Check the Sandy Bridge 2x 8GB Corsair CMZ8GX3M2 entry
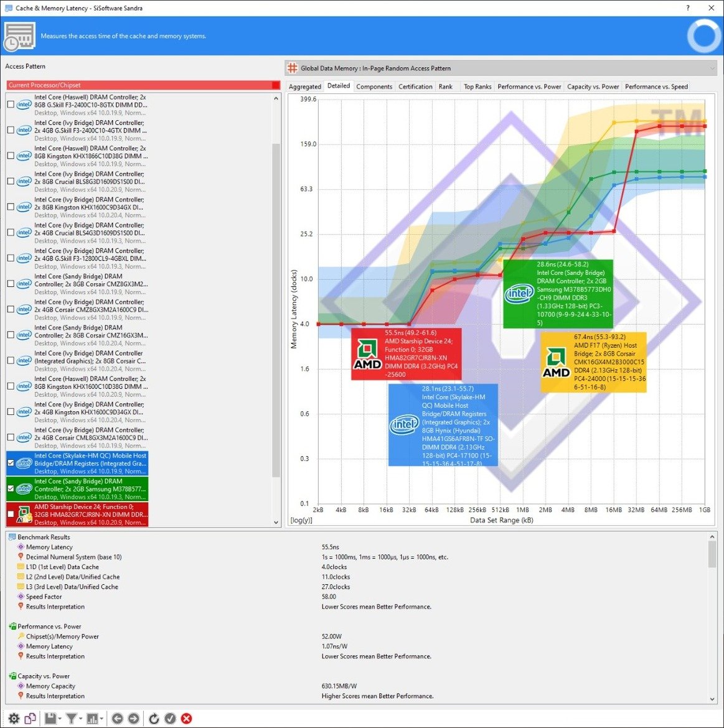Image resolution: width=724 pixels, height=728 pixels. coord(11,284)
